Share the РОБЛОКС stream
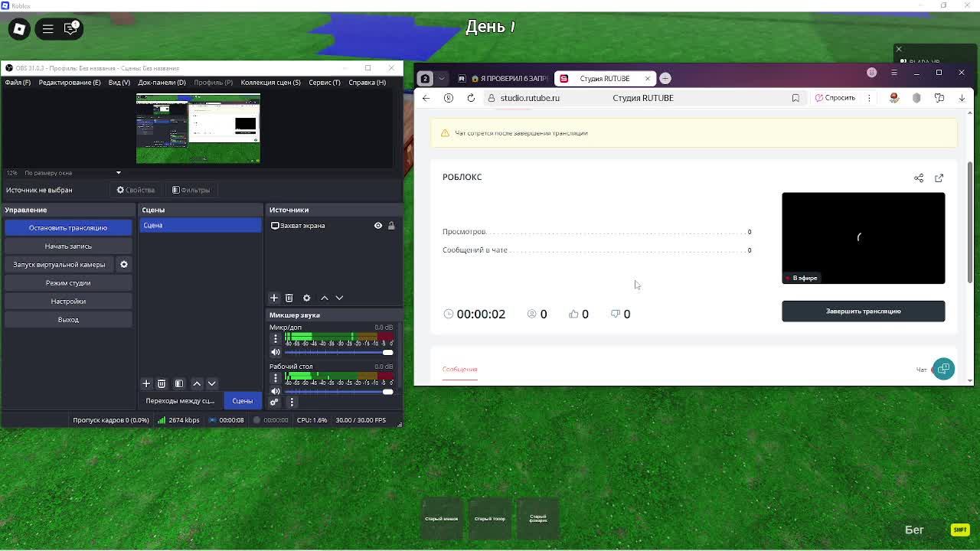 (919, 178)
